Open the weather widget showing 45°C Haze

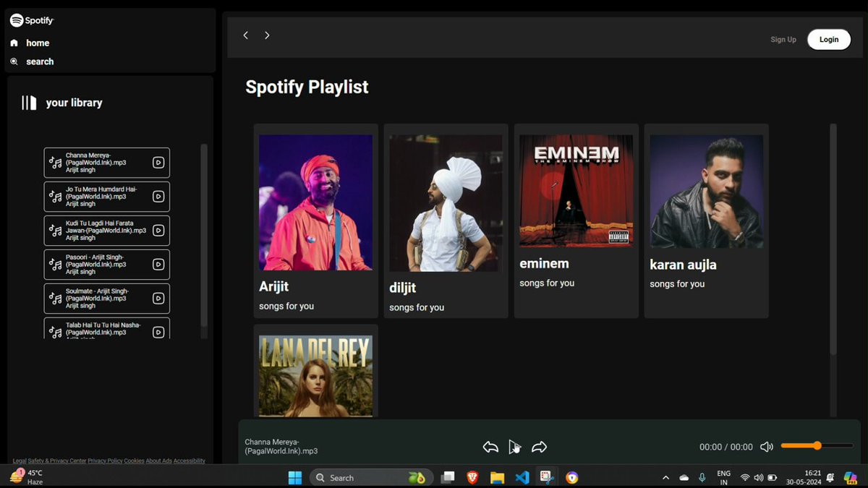pos(27,477)
